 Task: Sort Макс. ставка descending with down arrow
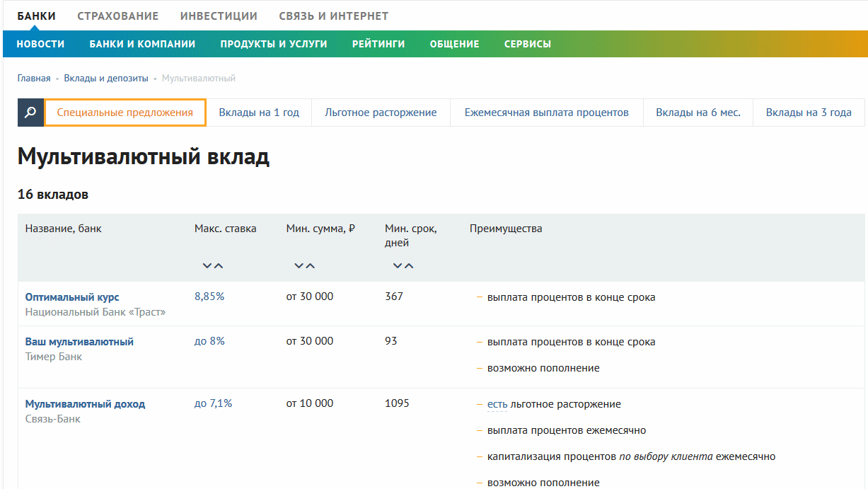(207, 266)
